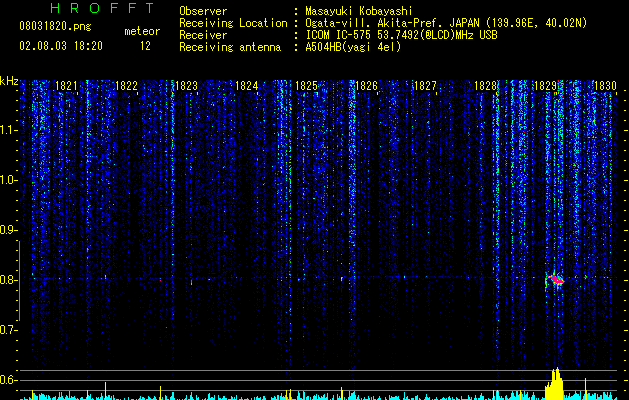Click the date 02.08.03 18:20
This screenshot has height=400, width=629.
61,46
